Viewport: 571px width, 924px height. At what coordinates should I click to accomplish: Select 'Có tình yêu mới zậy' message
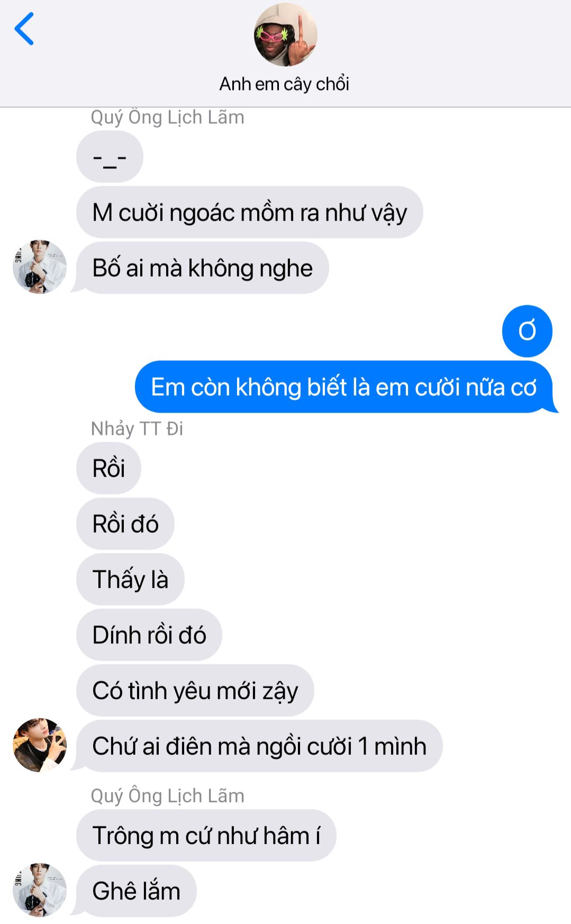pyautogui.click(x=195, y=690)
